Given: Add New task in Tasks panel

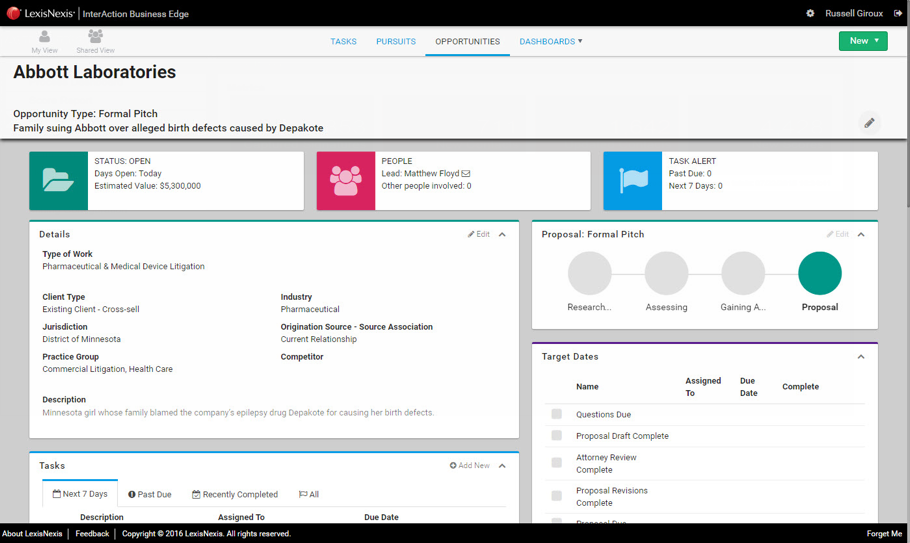Looking at the screenshot, I should click(470, 465).
